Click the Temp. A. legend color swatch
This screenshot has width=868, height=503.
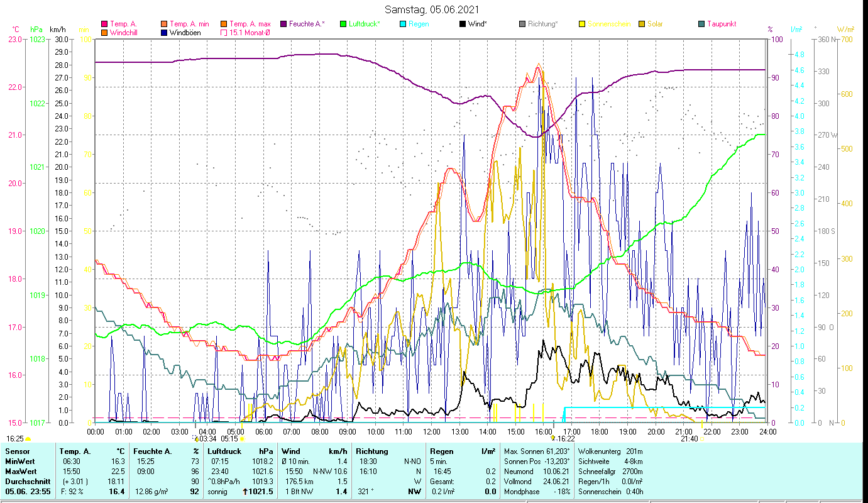pyautogui.click(x=104, y=24)
